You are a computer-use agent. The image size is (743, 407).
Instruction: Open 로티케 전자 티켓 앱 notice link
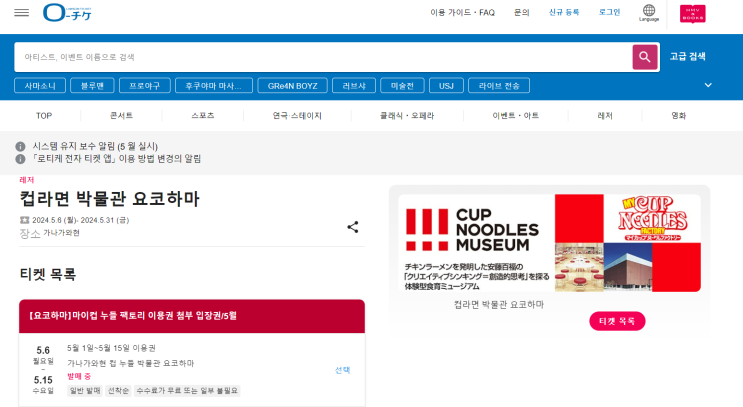(x=116, y=159)
